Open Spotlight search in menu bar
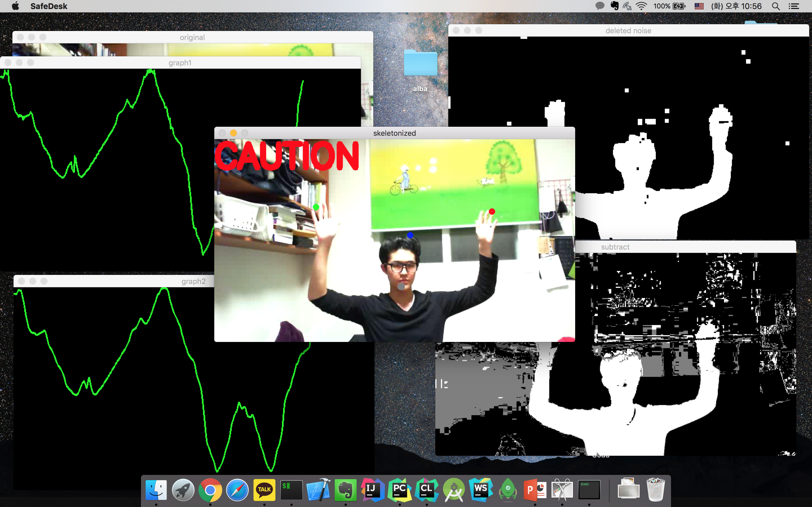This screenshot has height=507, width=812. click(776, 6)
